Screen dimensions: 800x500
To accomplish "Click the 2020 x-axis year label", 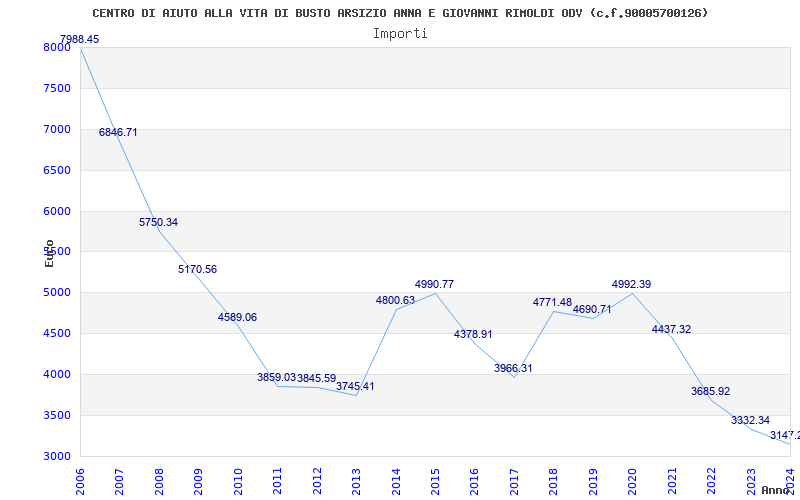I will pyautogui.click(x=633, y=481).
